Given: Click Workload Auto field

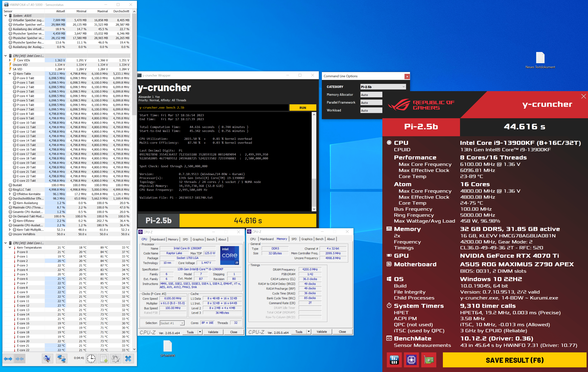Looking at the screenshot, I should click(371, 111).
